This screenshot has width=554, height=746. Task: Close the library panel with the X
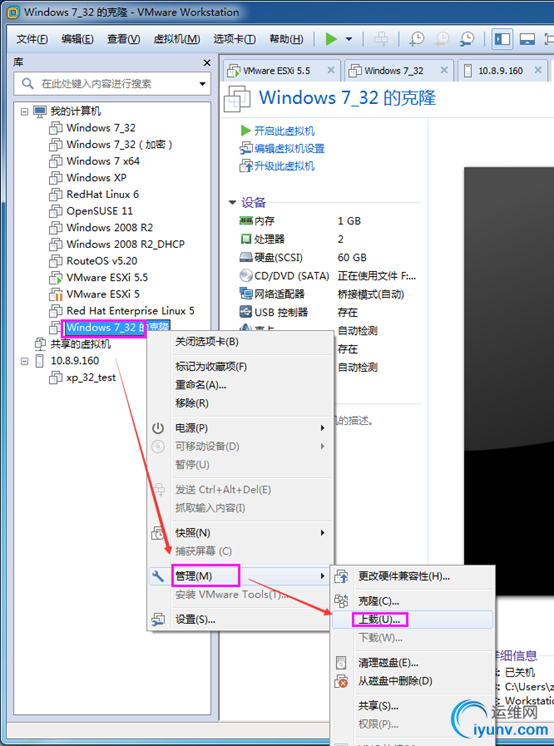point(207,63)
